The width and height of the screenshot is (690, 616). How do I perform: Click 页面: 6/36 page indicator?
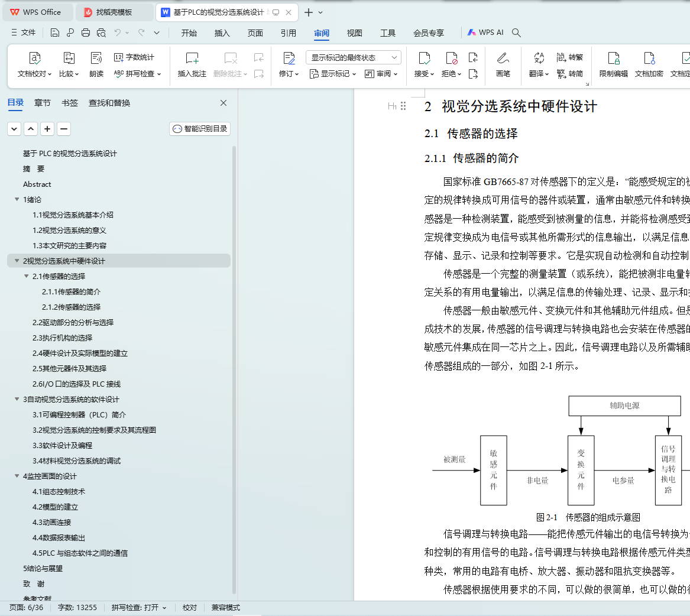coord(27,608)
